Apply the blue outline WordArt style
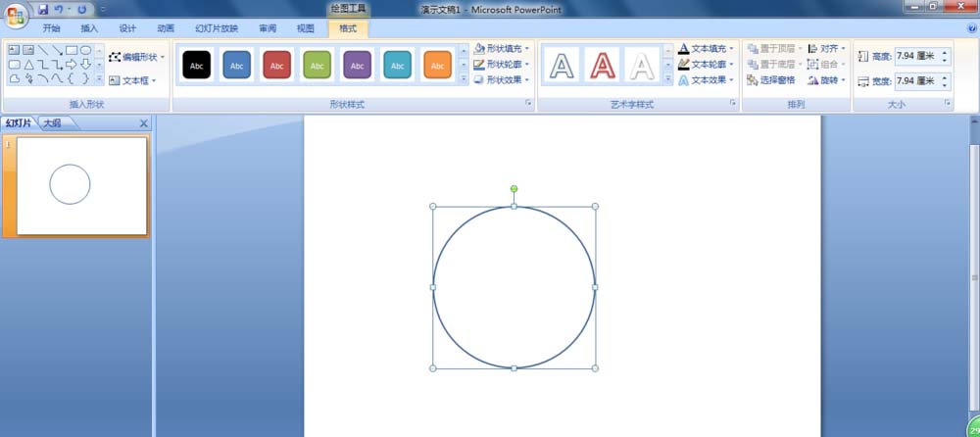 pos(563,65)
